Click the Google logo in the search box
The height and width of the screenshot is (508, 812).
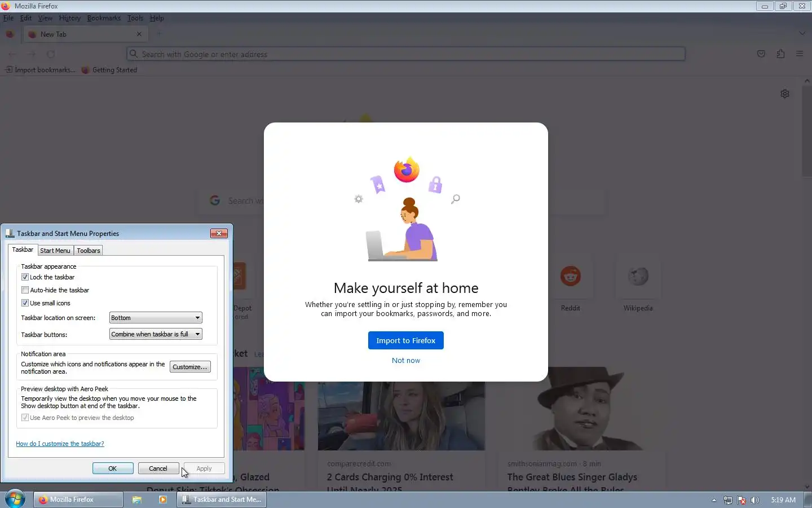(215, 200)
